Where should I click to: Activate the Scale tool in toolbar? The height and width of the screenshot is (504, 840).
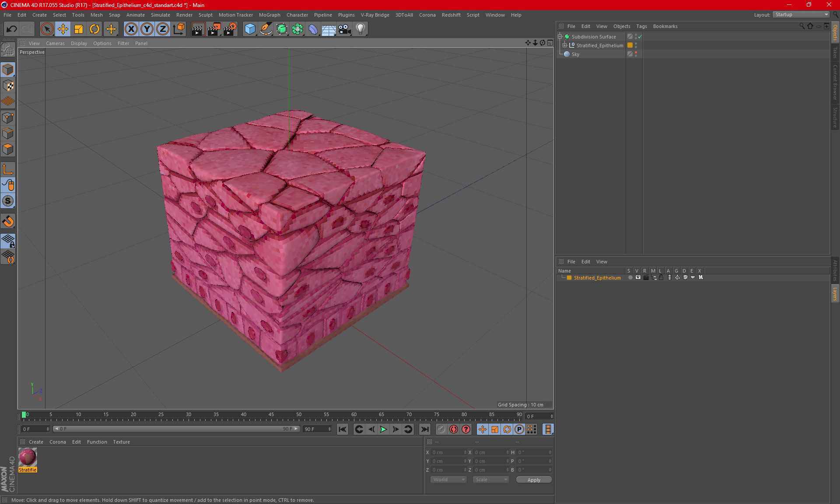pyautogui.click(x=79, y=29)
